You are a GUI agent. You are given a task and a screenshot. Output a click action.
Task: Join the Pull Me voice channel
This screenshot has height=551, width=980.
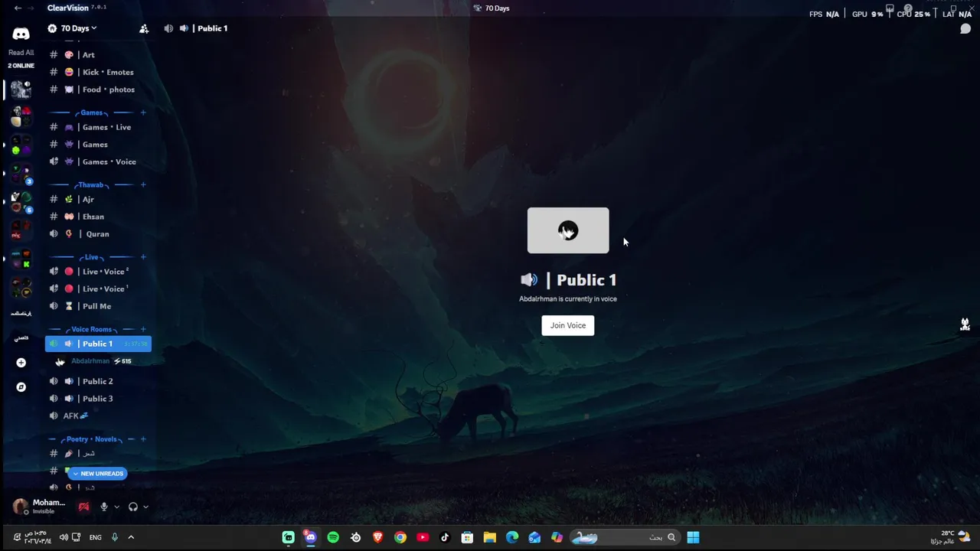98,306
